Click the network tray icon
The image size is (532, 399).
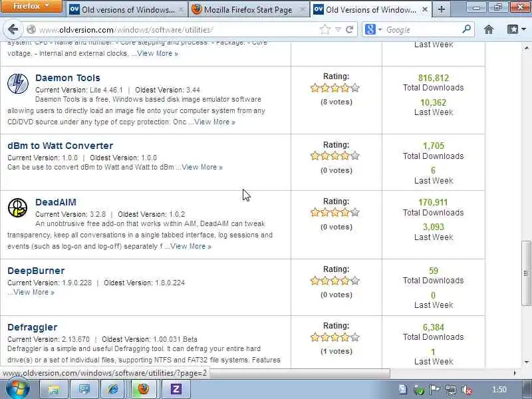(x=451, y=390)
